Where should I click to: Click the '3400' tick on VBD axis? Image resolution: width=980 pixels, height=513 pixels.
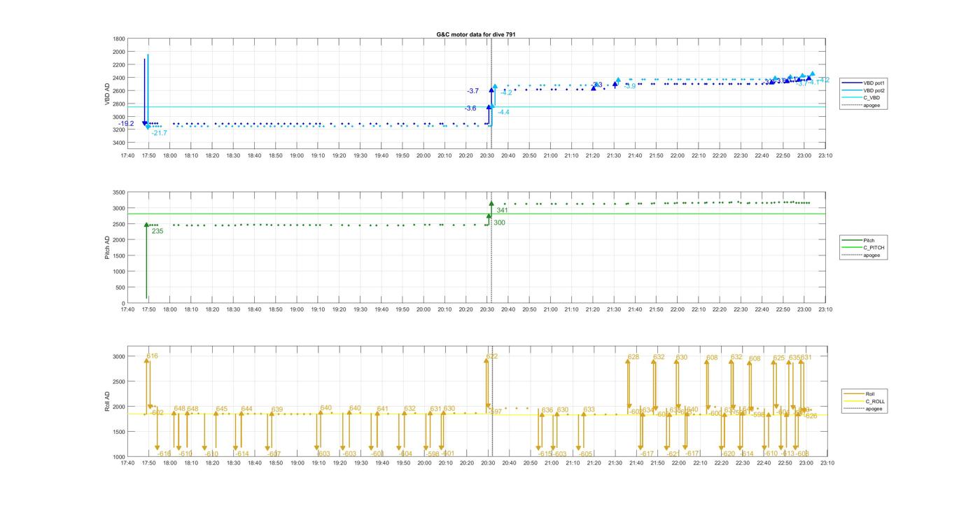(120, 143)
